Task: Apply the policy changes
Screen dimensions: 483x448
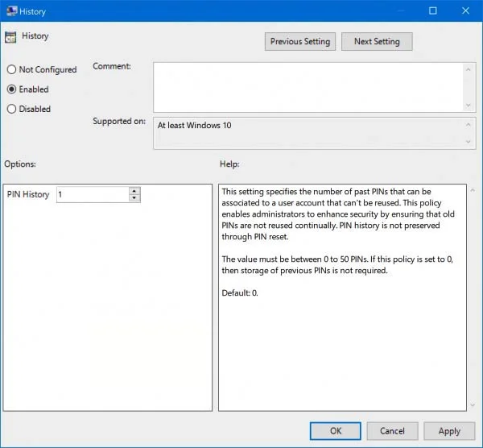Action: (449, 431)
